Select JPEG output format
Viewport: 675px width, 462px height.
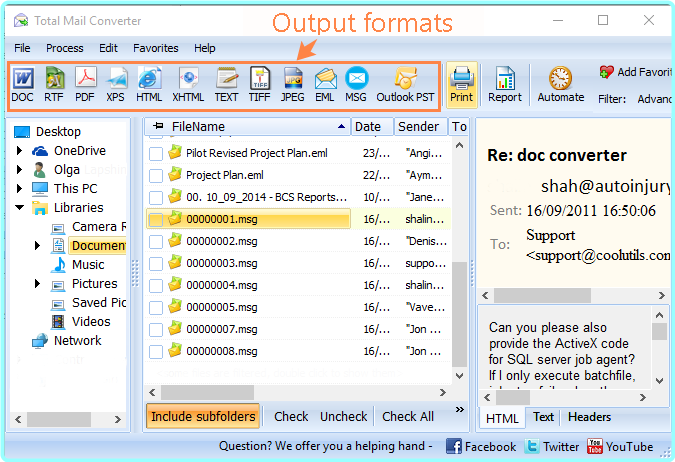click(x=293, y=85)
